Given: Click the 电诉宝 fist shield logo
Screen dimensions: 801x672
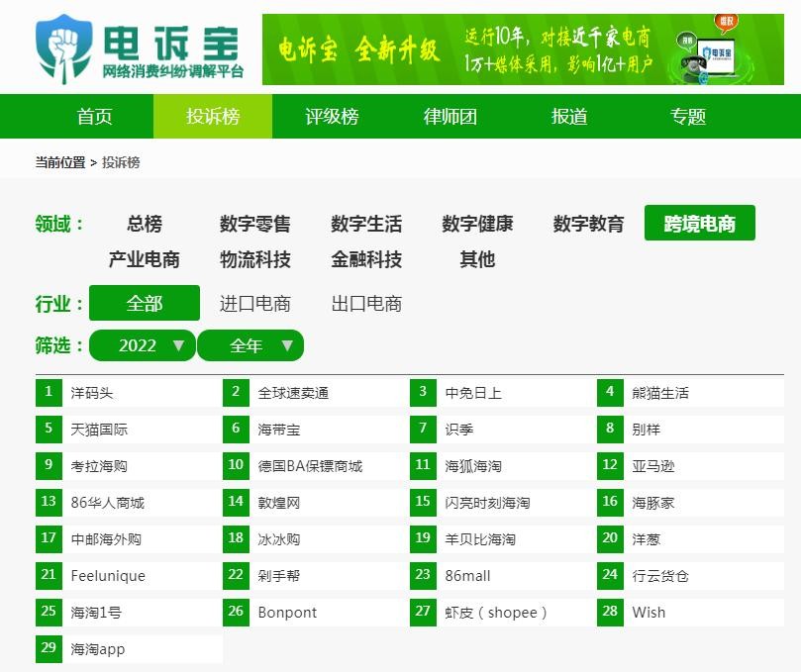Looking at the screenshot, I should [x=61, y=48].
